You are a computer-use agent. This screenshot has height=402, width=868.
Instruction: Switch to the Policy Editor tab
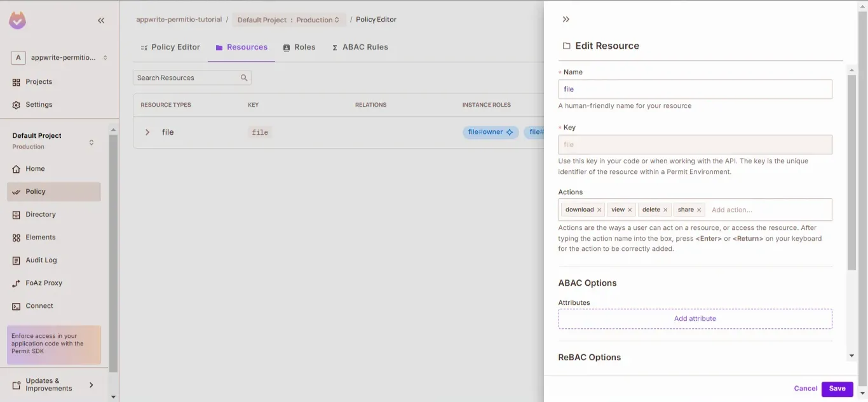[x=170, y=47]
